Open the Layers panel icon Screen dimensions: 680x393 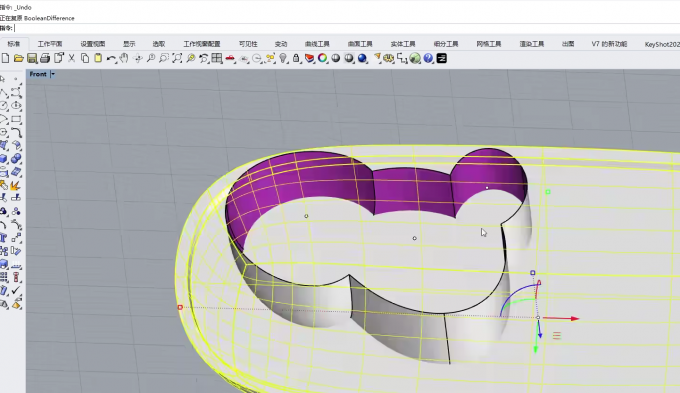point(310,58)
